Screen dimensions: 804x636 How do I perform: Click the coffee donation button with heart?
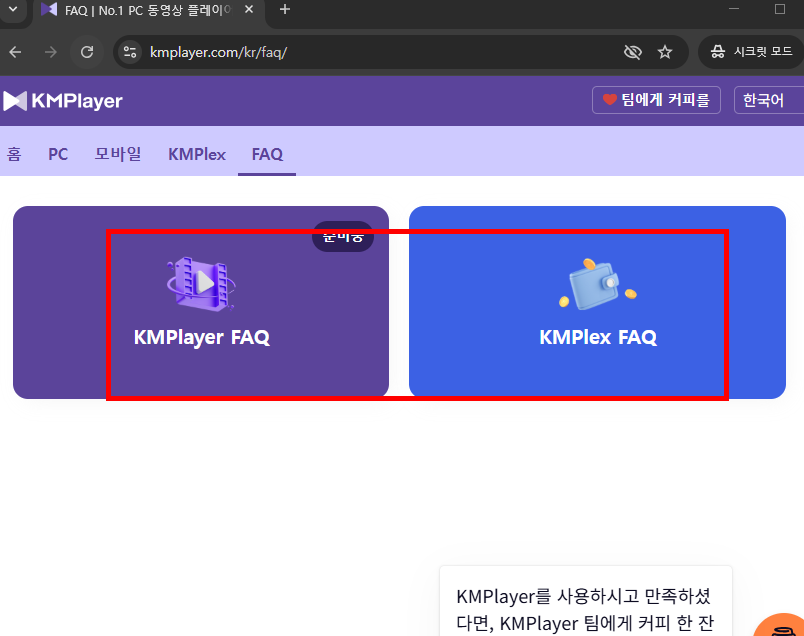pos(656,100)
